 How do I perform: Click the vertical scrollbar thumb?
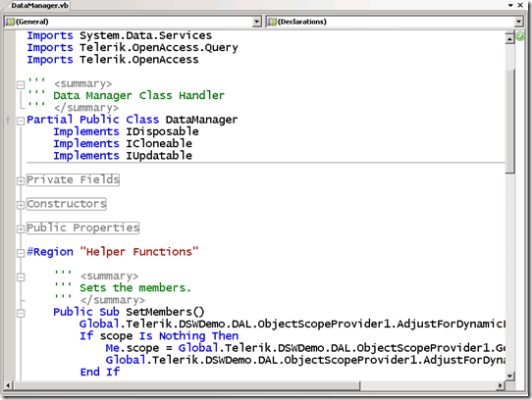[509, 122]
